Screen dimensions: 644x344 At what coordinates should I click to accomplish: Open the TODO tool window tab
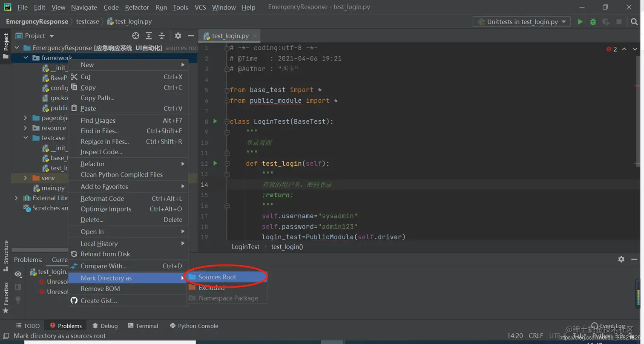28,326
